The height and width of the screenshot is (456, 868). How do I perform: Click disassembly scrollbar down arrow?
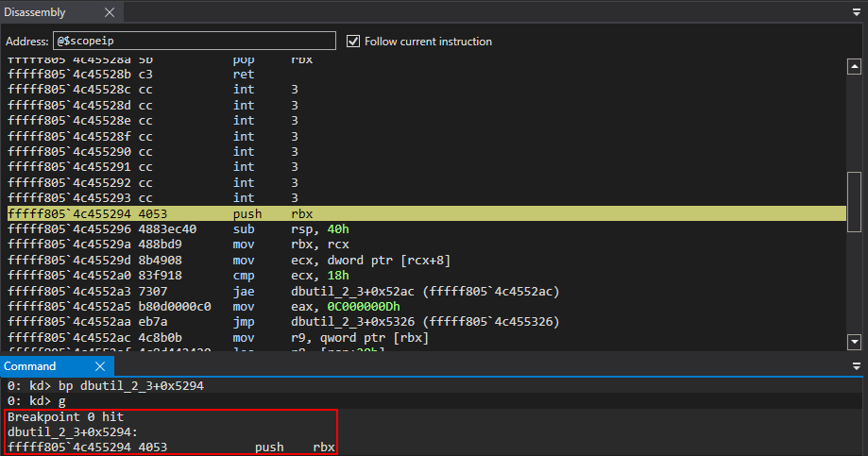854,342
